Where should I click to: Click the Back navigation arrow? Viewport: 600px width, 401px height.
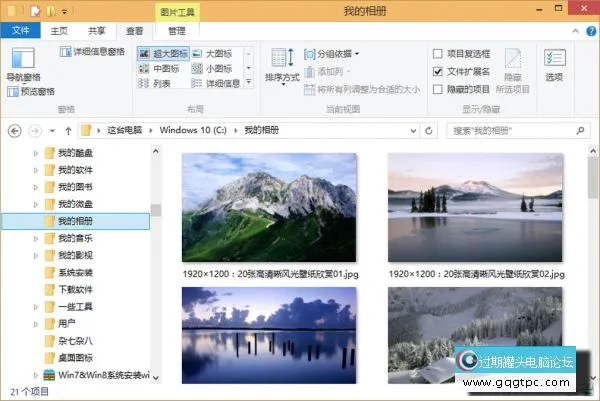point(15,131)
